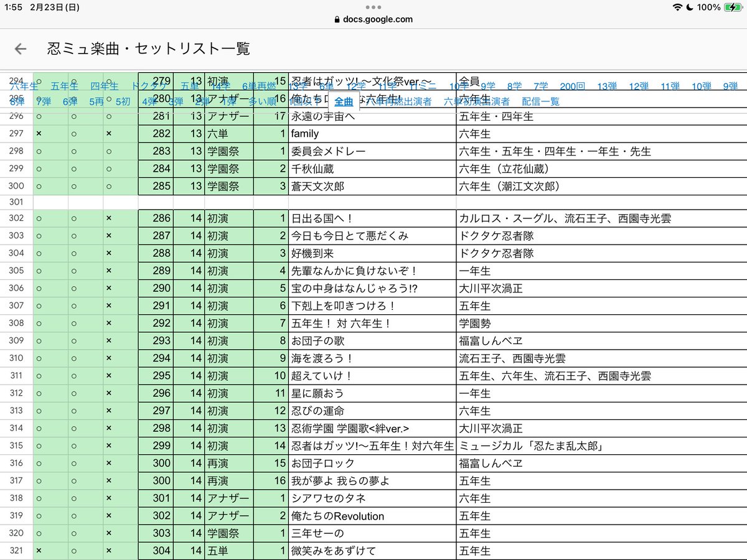The width and height of the screenshot is (747, 560).
Task: Select the ミュージカル「忍たま乱太郎」 cell
Action: point(601,446)
